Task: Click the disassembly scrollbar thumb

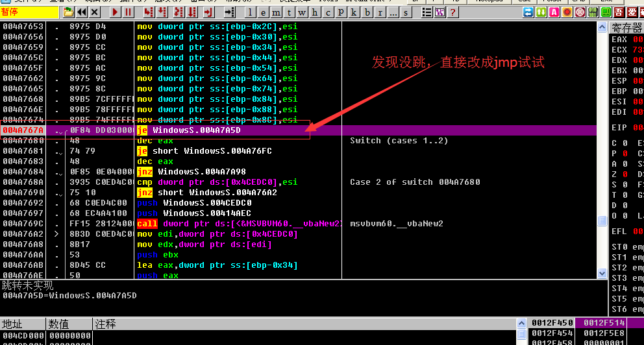Action: tap(602, 220)
